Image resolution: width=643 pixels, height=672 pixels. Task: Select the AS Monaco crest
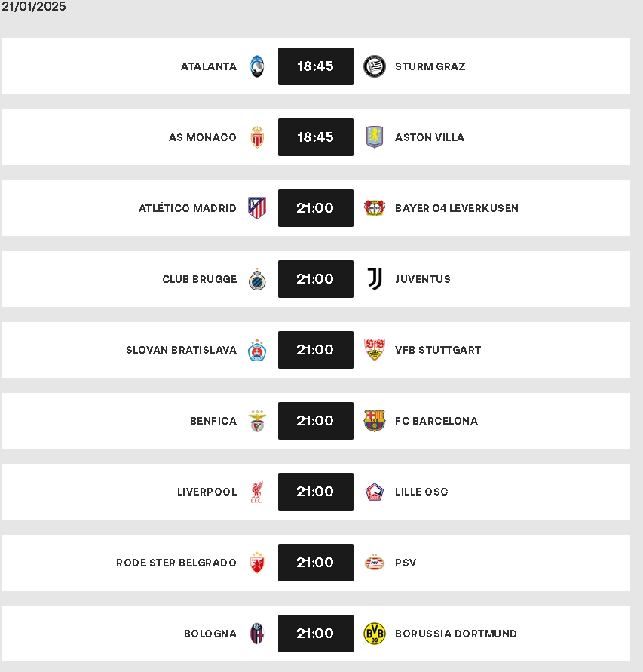pyautogui.click(x=257, y=137)
